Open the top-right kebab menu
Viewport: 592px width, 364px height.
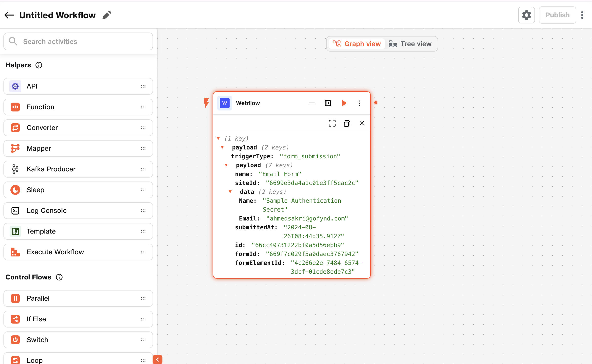[x=582, y=15]
